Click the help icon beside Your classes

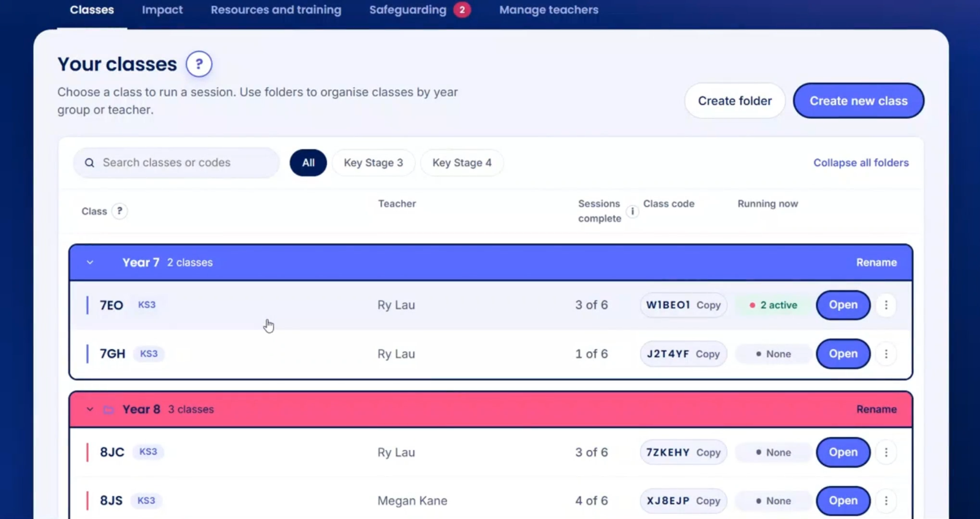click(x=199, y=64)
